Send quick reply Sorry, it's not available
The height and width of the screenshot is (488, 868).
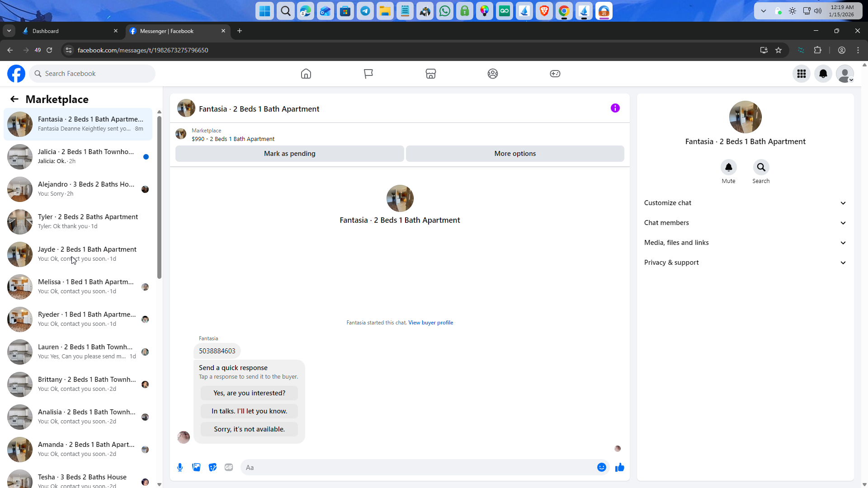[x=249, y=429]
